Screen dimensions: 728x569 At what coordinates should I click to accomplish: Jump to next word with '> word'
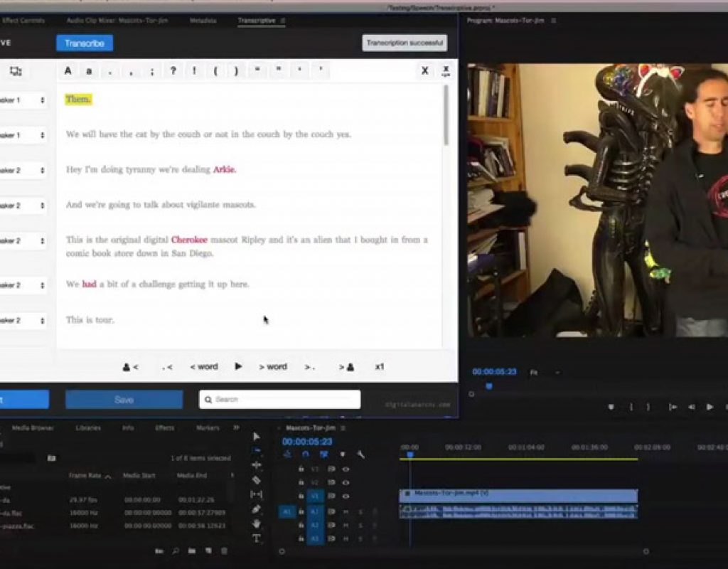click(x=273, y=367)
